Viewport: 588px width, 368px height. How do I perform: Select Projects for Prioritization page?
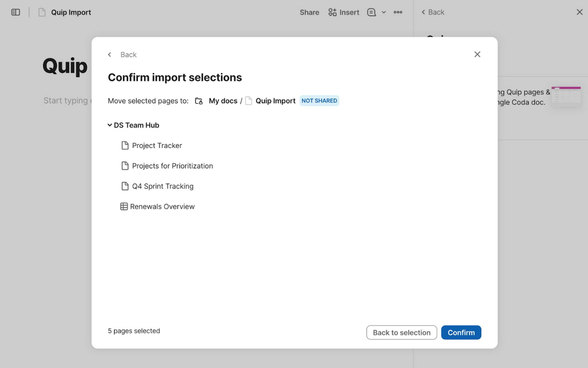point(172,166)
